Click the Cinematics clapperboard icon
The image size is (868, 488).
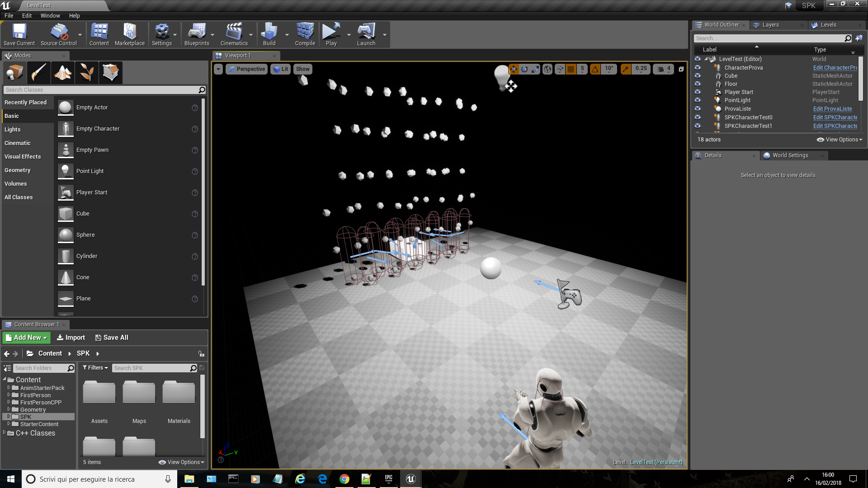coord(234,34)
